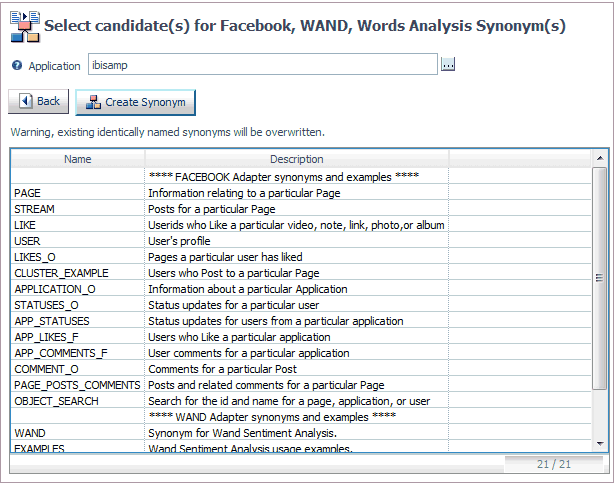The image size is (614, 484).
Task: Select the CLUSTER_EXAMPLE row
Action: [x=301, y=273]
